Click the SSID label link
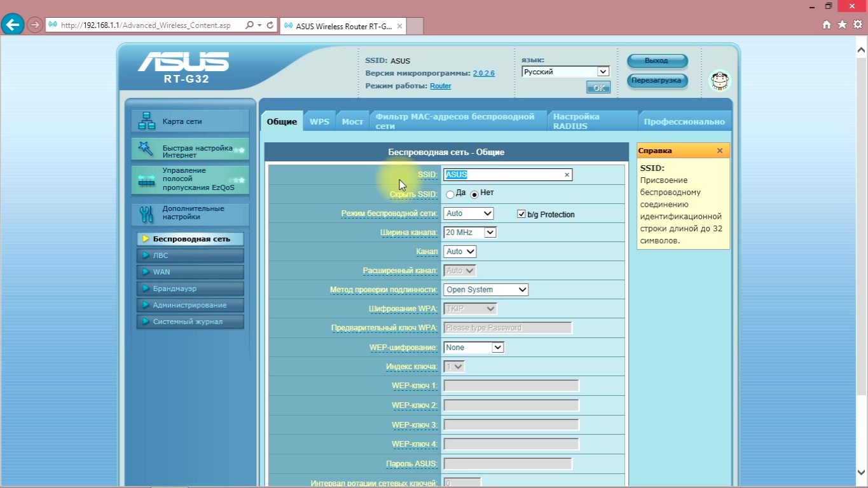The width and height of the screenshot is (868, 488). coord(427,174)
